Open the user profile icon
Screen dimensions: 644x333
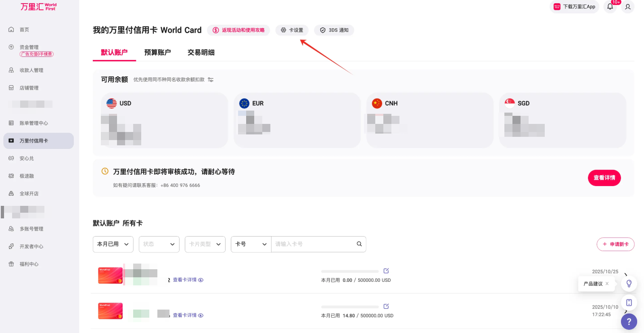point(628,7)
